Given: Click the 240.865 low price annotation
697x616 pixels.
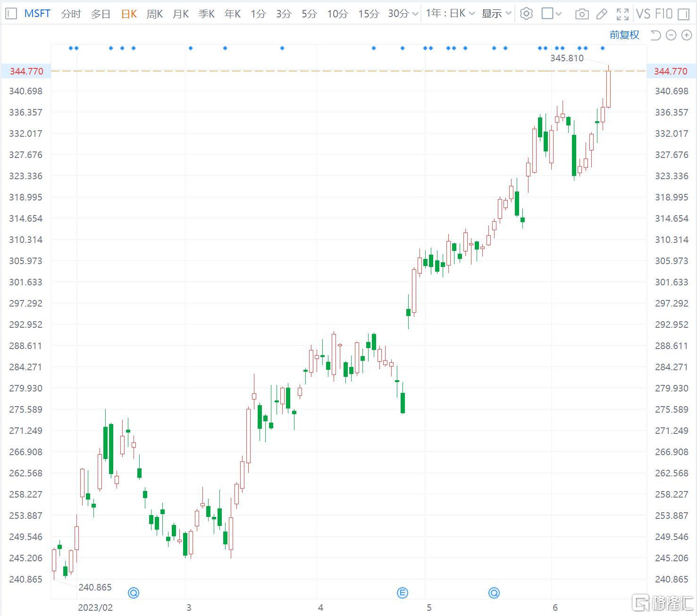Looking at the screenshot, I should pos(95,587).
